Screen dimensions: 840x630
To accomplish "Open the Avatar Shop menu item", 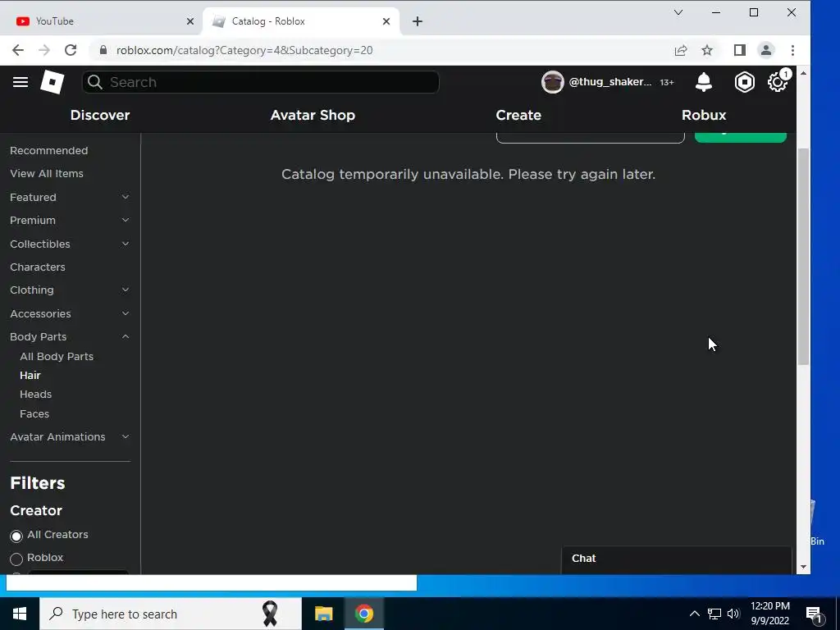I will coord(313,115).
